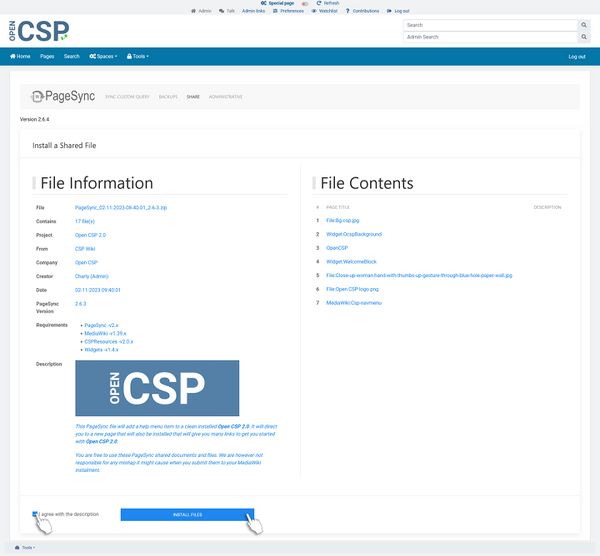Open Watchlist via the eye icon
Image resolution: width=600 pixels, height=556 pixels.
(314, 11)
